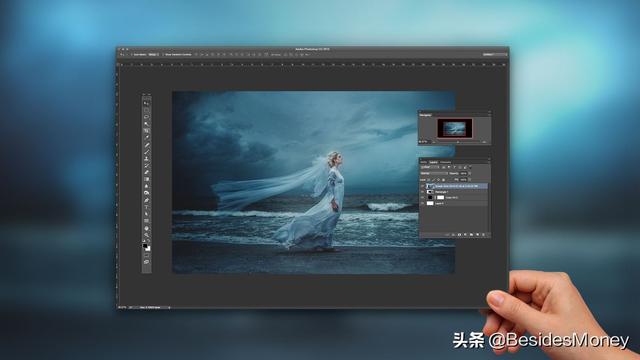Switch to the Channels tab next to Layers
Screen dimensions: 640x360
pyautogui.click(x=445, y=162)
